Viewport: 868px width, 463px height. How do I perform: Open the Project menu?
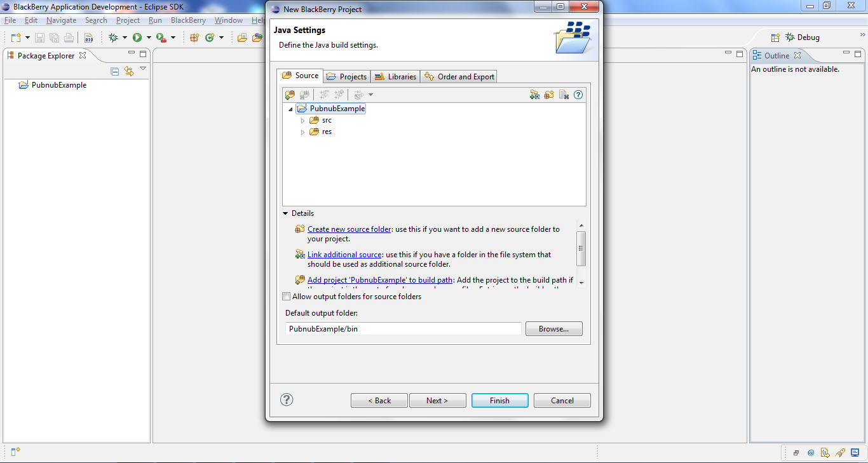pos(128,20)
